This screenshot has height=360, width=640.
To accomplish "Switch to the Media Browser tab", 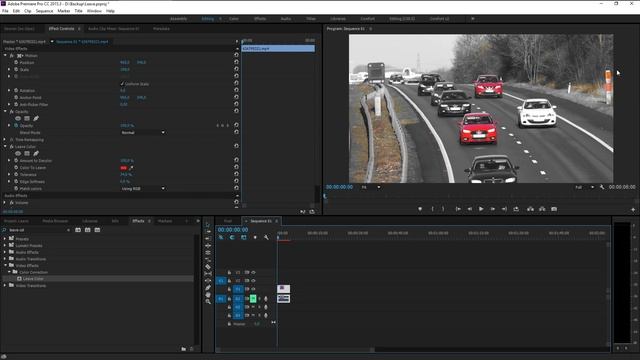I will tap(55, 221).
